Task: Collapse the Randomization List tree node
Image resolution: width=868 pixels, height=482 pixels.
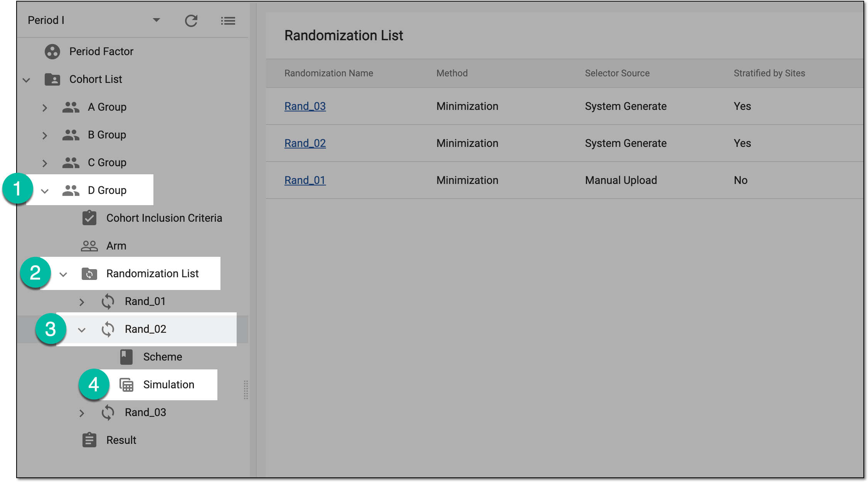Action: pos(63,275)
